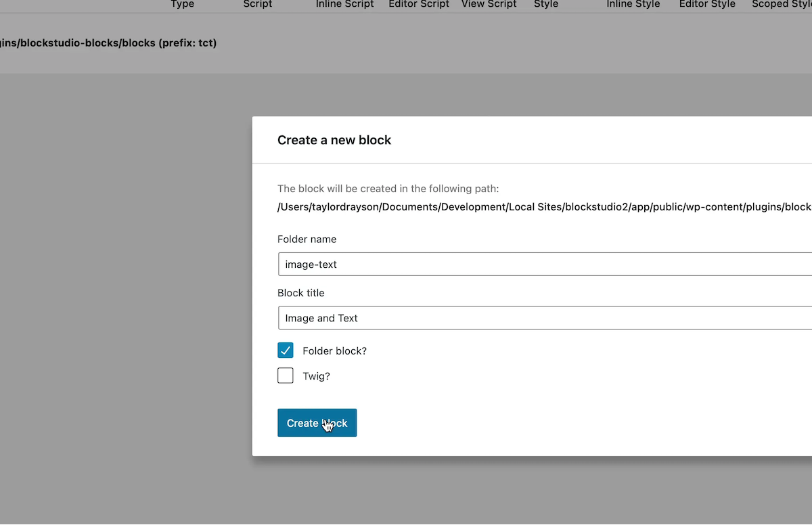Click the Inline Script column header
The height and width of the screenshot is (525, 812).
point(344,5)
